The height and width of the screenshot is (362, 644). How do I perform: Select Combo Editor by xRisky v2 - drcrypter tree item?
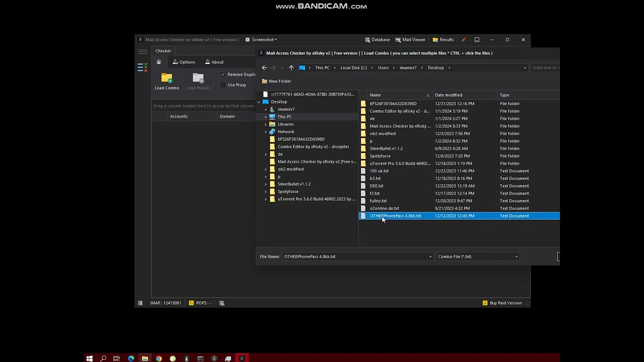click(313, 147)
